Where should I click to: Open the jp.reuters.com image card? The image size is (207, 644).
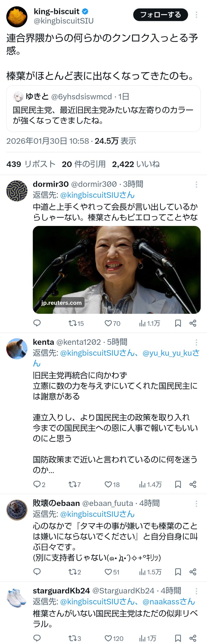point(117,270)
